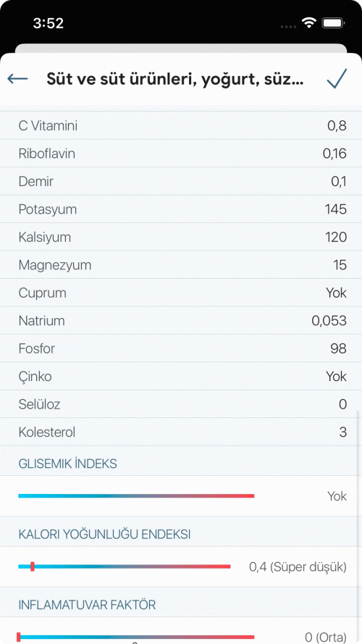Screen dimensions: 362x644
Task: Select the Magnezyum row
Action: [181, 265]
